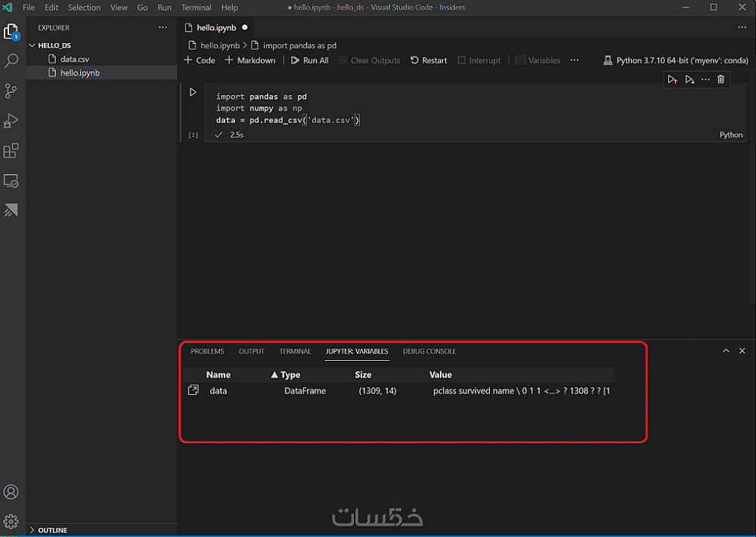Click the VS Code logo icon
The height and width of the screenshot is (537, 756).
click(x=8, y=8)
